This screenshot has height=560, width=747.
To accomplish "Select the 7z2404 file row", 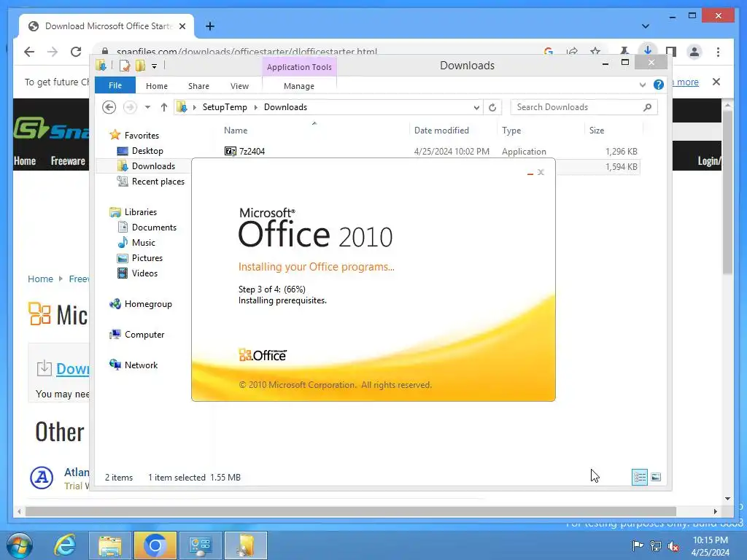I will point(431,152).
